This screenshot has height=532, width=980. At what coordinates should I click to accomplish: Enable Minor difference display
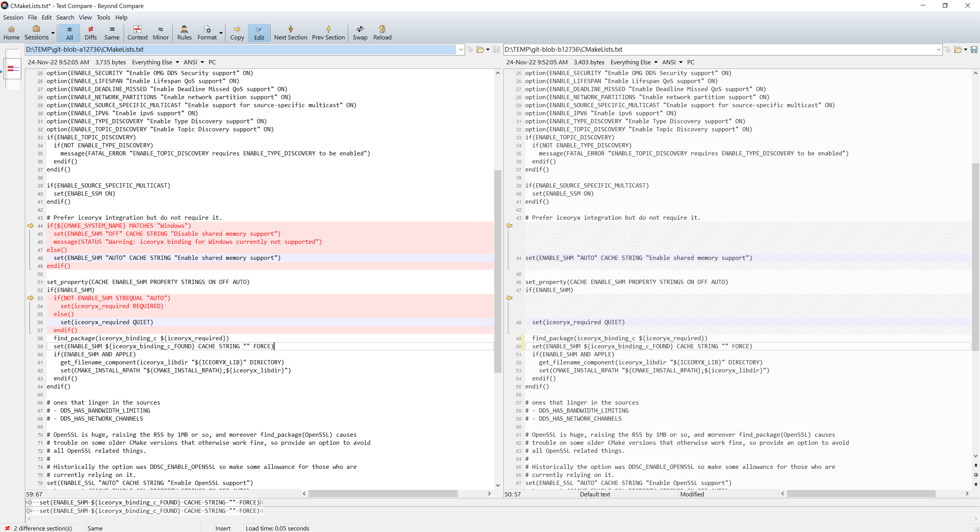[x=160, y=33]
